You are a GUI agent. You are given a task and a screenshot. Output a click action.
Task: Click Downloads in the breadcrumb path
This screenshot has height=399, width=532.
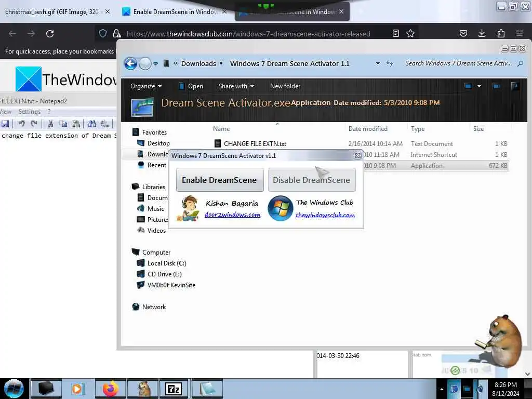click(x=198, y=63)
